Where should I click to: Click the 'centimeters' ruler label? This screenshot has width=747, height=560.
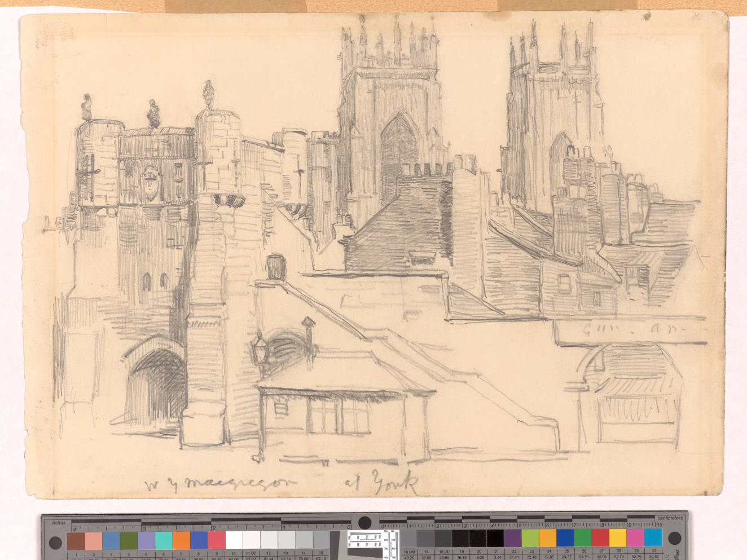pyautogui.click(x=670, y=518)
